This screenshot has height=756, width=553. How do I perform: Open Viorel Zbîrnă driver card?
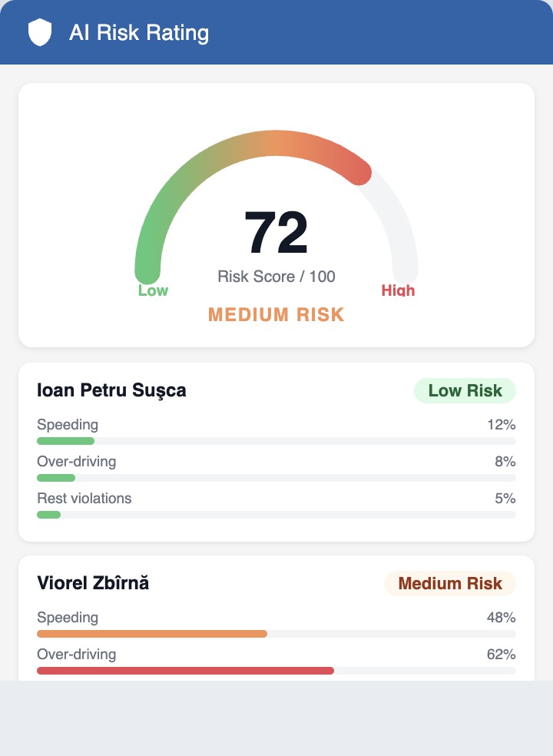pos(276,618)
